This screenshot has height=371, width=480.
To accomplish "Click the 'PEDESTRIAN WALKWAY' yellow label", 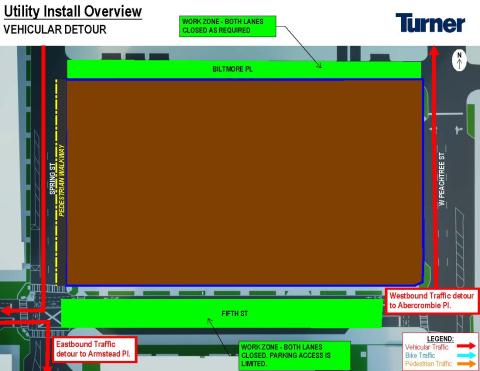I will point(62,181).
